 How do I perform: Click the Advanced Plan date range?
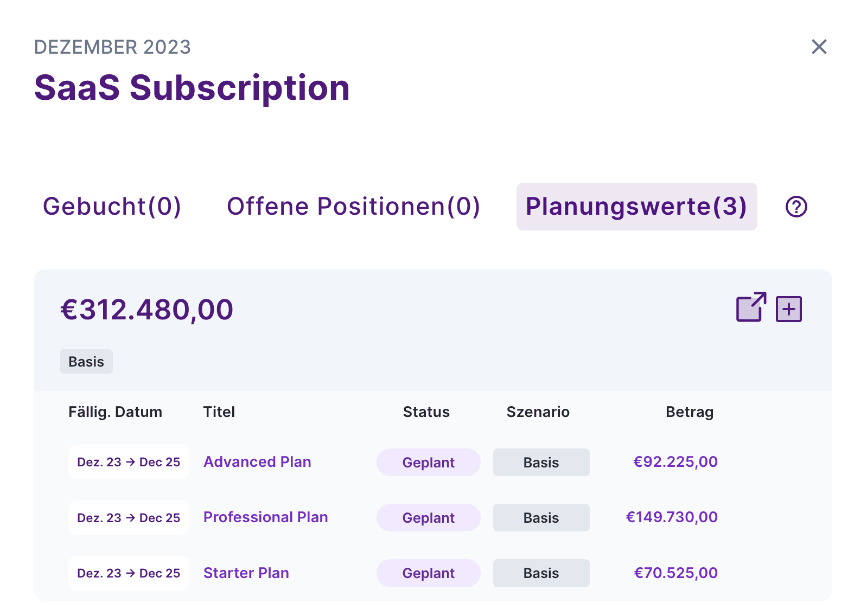point(129,462)
